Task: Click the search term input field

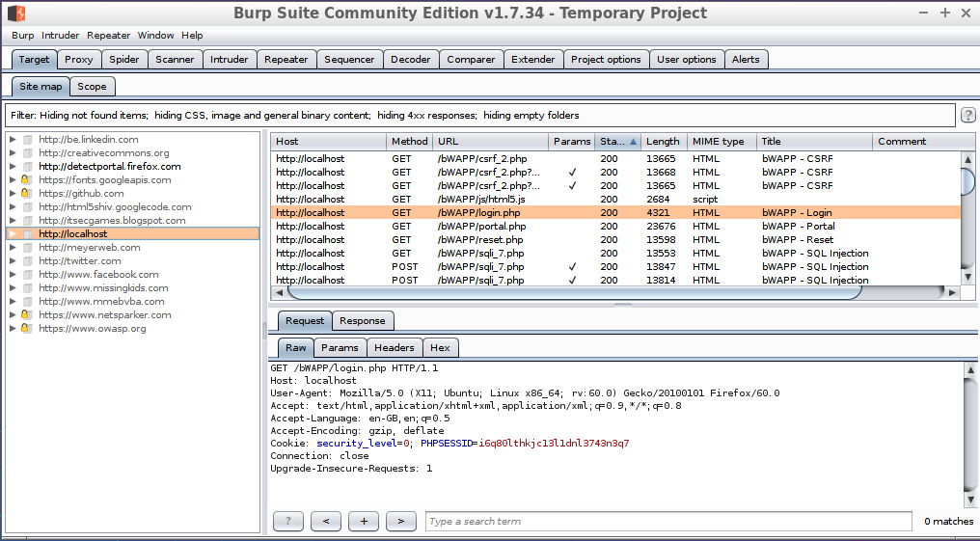Action: coord(667,522)
